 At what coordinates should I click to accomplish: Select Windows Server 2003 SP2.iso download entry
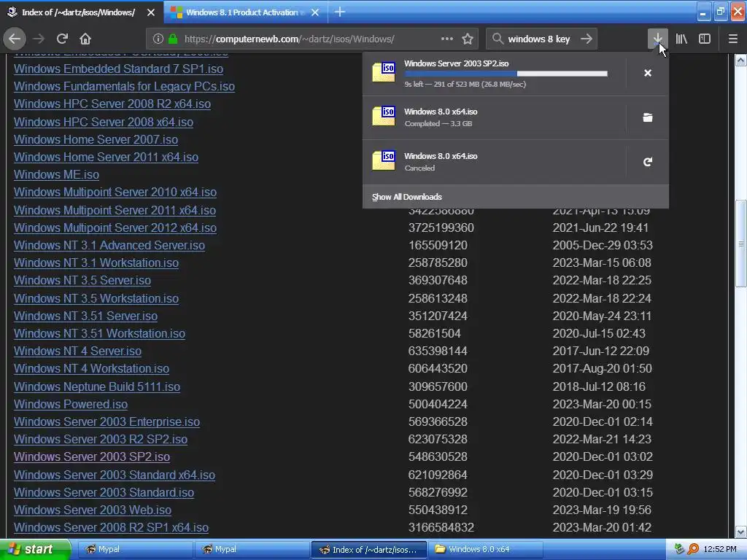click(x=494, y=74)
